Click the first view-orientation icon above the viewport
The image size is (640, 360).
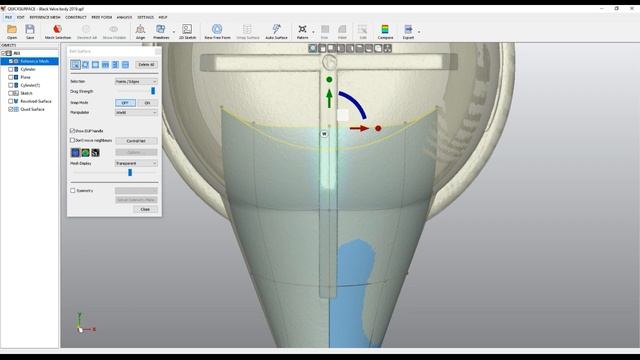tap(313, 49)
